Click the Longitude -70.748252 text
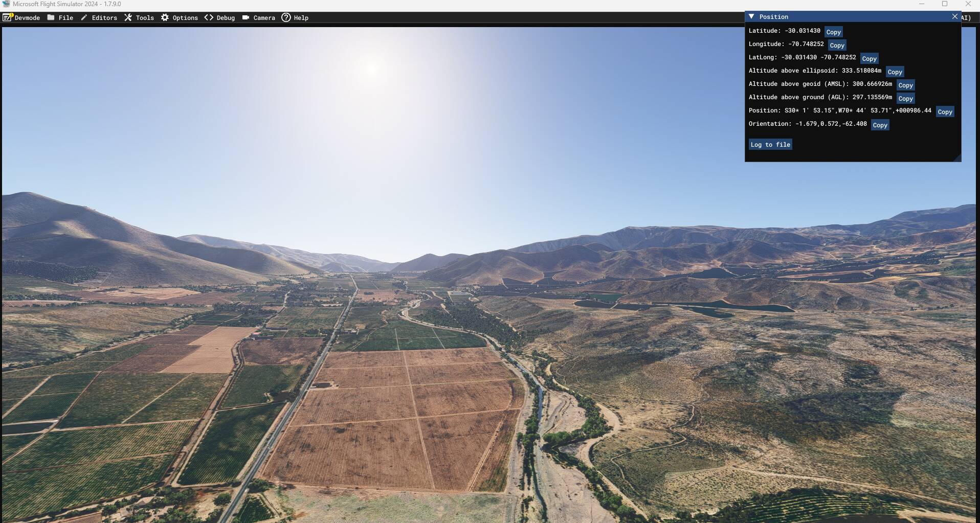 click(786, 44)
